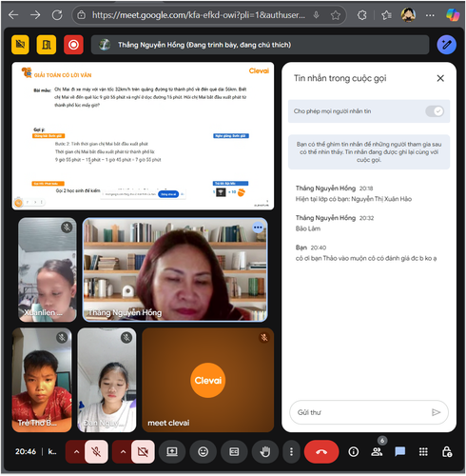Image resolution: width=466 pixels, height=476 pixels.
Task: Click muted mic icon on meet clevai tile
Action: (x=263, y=337)
